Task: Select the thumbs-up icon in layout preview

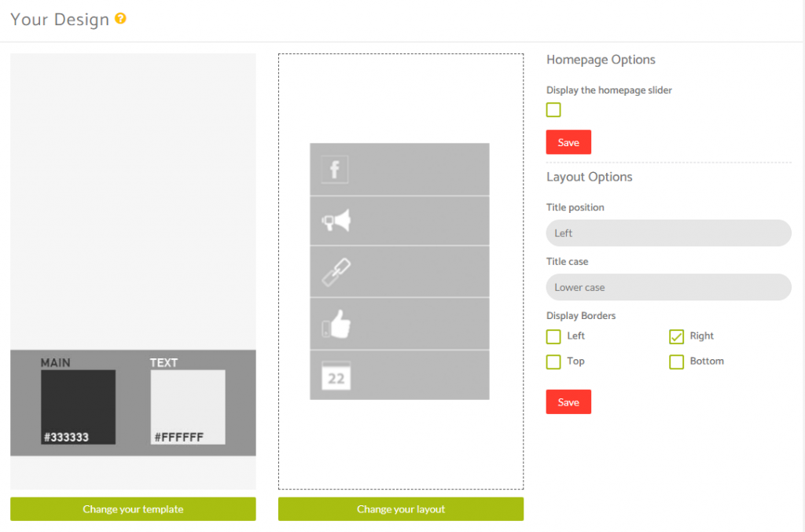Action: pyautogui.click(x=336, y=325)
